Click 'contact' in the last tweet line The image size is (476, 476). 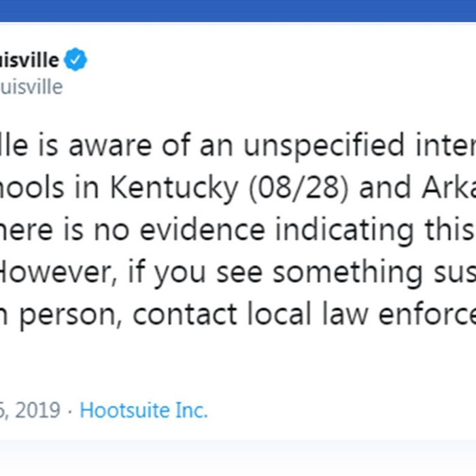[184, 314]
